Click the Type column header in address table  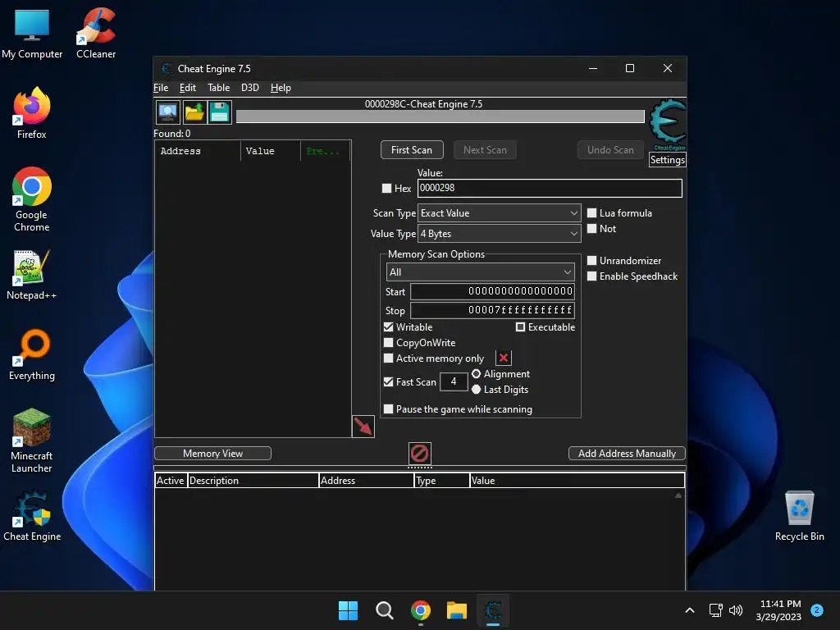[x=442, y=481]
